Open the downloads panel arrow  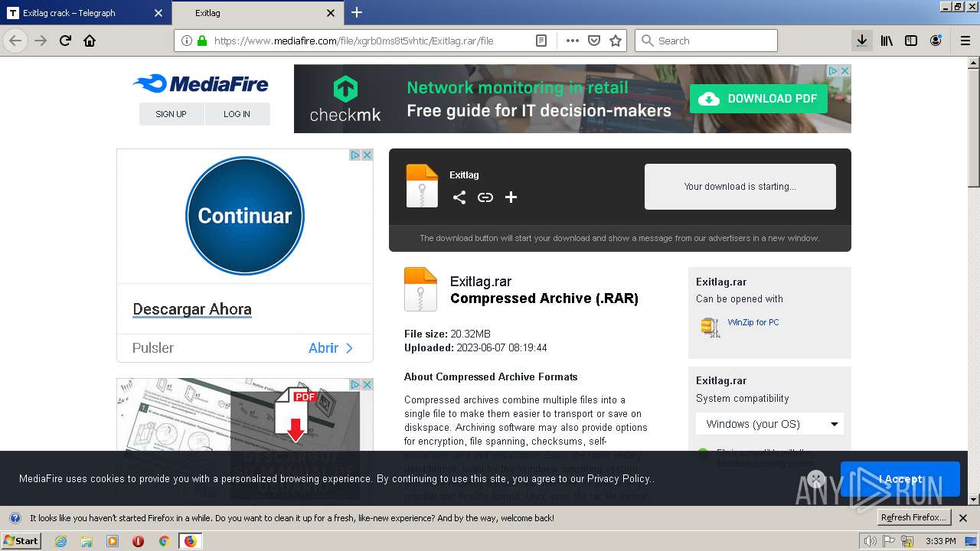[x=861, y=41]
